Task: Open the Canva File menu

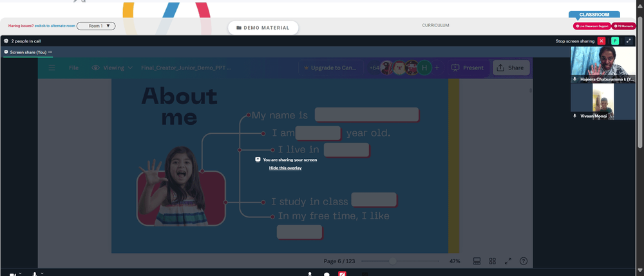Action: (73, 68)
